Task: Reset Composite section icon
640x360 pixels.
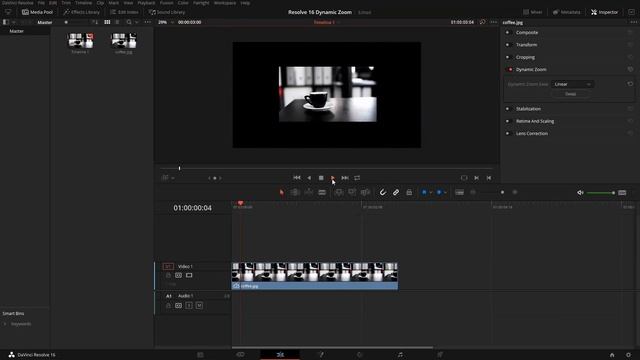Action: [x=630, y=32]
